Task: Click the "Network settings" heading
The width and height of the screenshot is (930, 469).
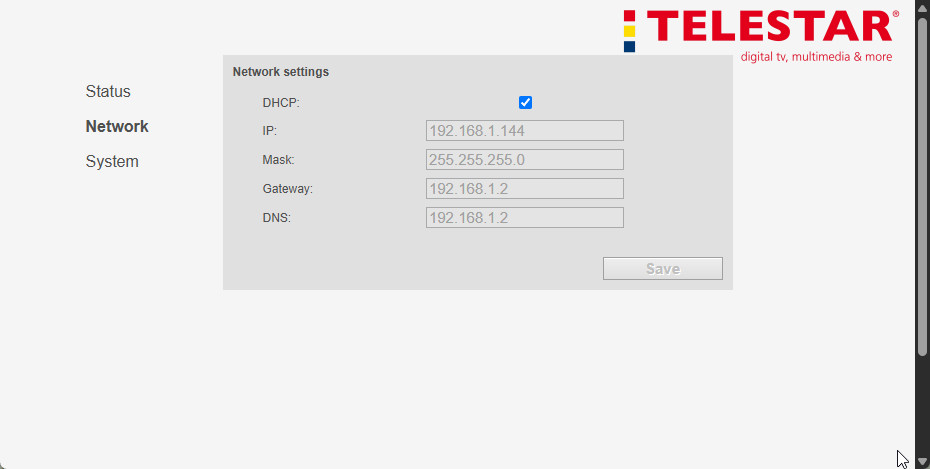Action: [x=281, y=72]
